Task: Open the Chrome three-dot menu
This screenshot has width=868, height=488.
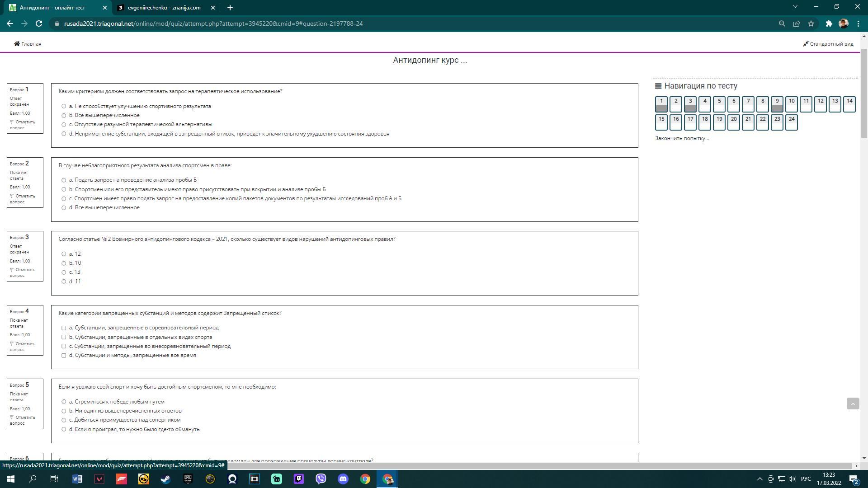Action: (x=858, y=23)
